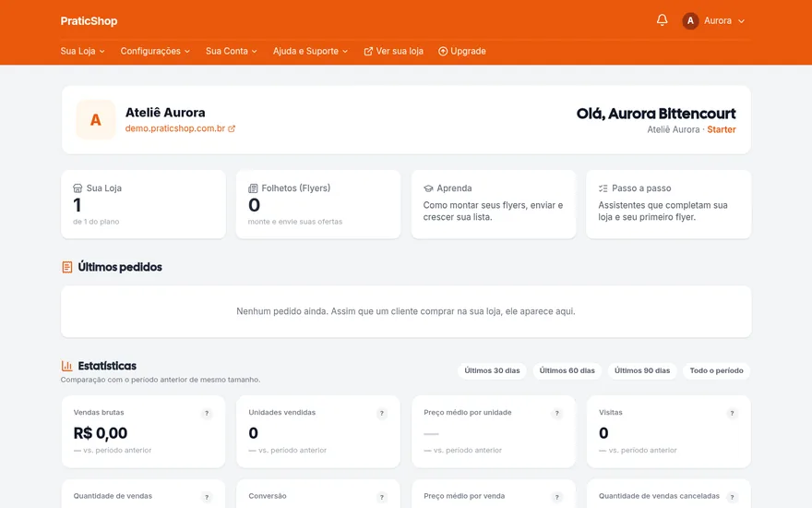Viewport: 812px width, 508px height.
Task: Click the Ateliê Aurora store logo tile
Action: pyautogui.click(x=96, y=120)
